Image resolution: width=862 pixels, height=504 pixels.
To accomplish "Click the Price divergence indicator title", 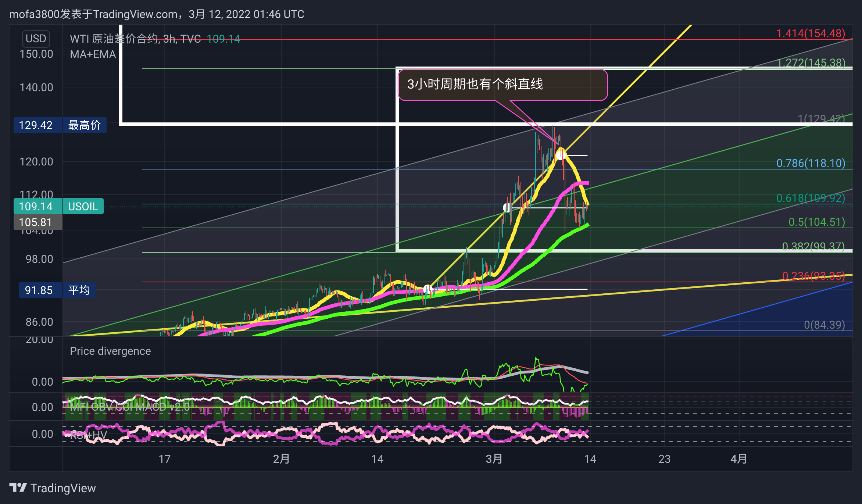I will point(110,351).
